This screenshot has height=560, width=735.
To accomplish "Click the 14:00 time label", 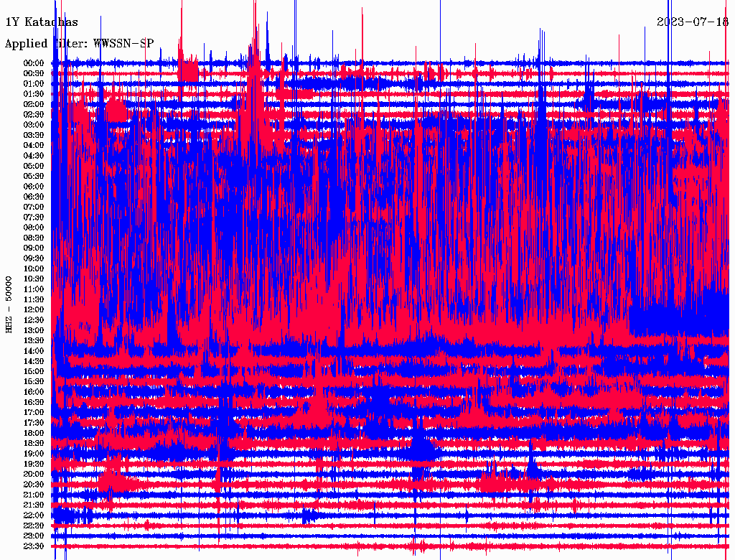I will click(x=34, y=351).
